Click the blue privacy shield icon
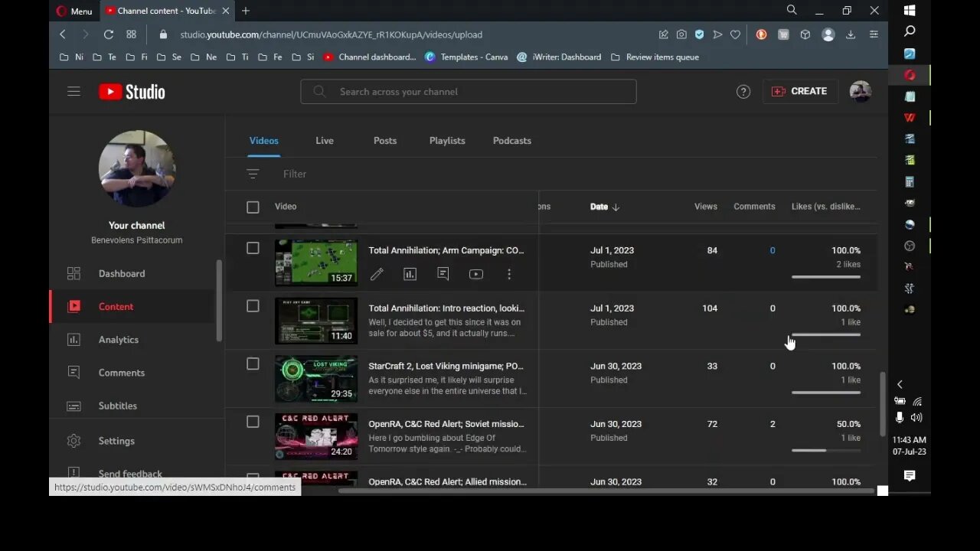 point(699,34)
